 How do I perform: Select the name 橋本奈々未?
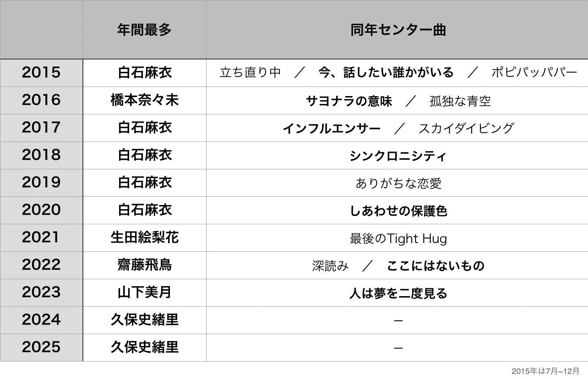point(144,100)
